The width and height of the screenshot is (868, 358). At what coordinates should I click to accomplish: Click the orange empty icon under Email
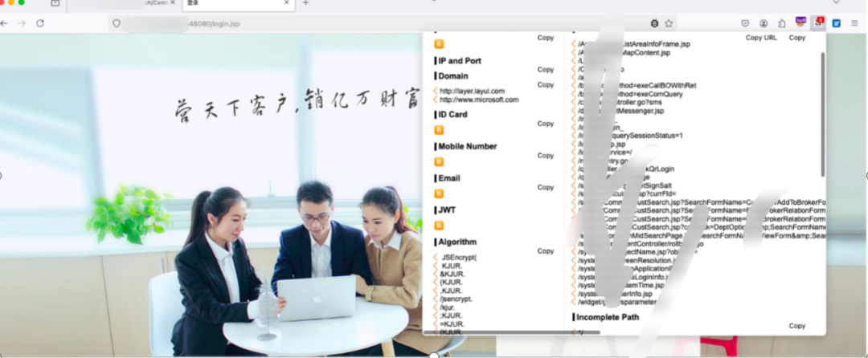tap(439, 194)
